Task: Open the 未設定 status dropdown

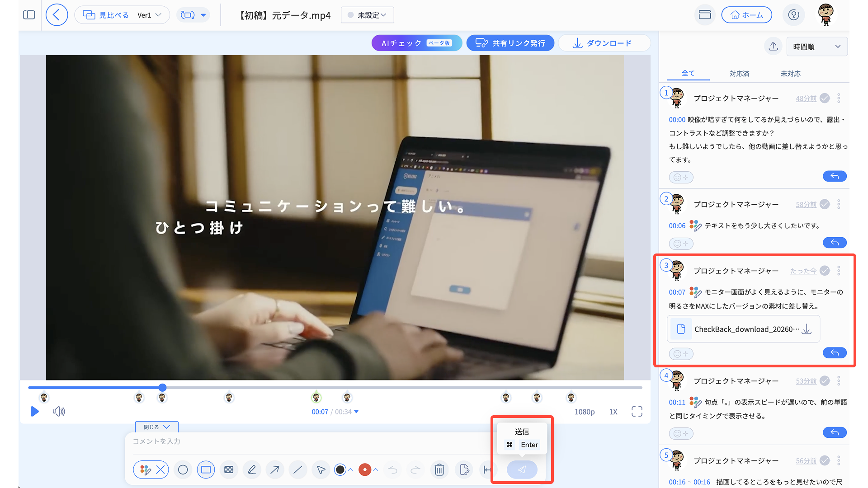Action: pos(368,15)
